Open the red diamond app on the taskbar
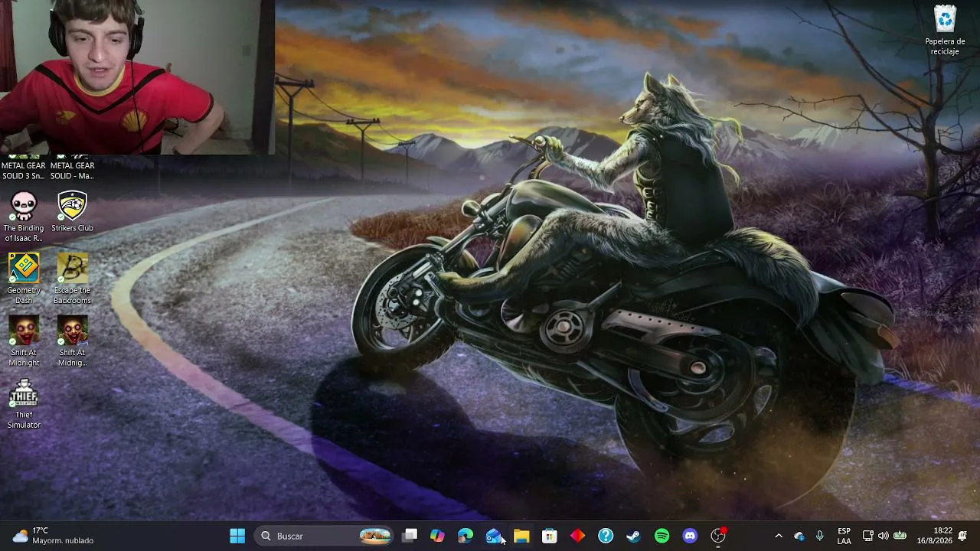The width and height of the screenshot is (980, 551). pyautogui.click(x=577, y=536)
